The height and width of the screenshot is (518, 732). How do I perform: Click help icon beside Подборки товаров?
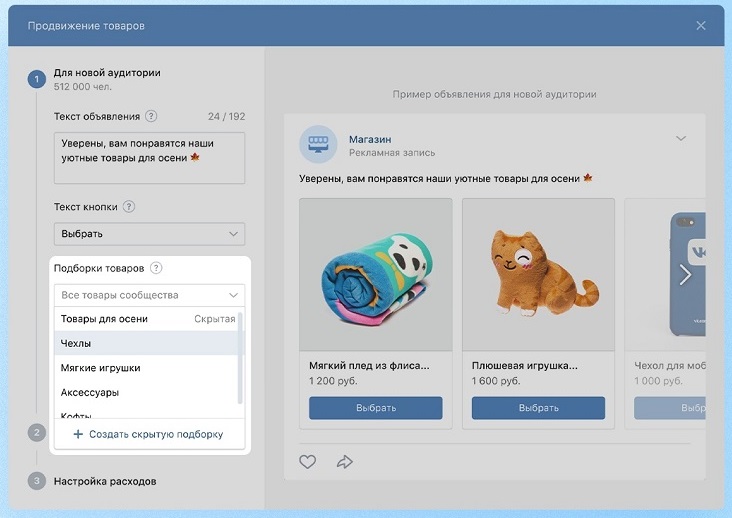coord(156,268)
